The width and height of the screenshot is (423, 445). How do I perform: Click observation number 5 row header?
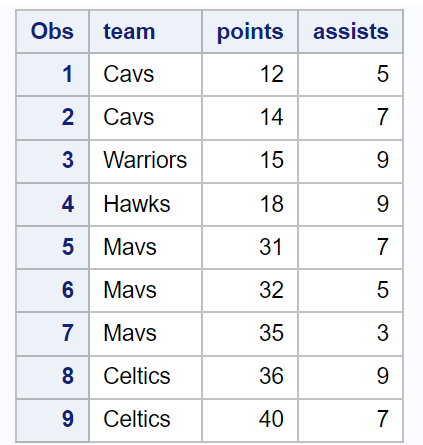click(x=52, y=247)
